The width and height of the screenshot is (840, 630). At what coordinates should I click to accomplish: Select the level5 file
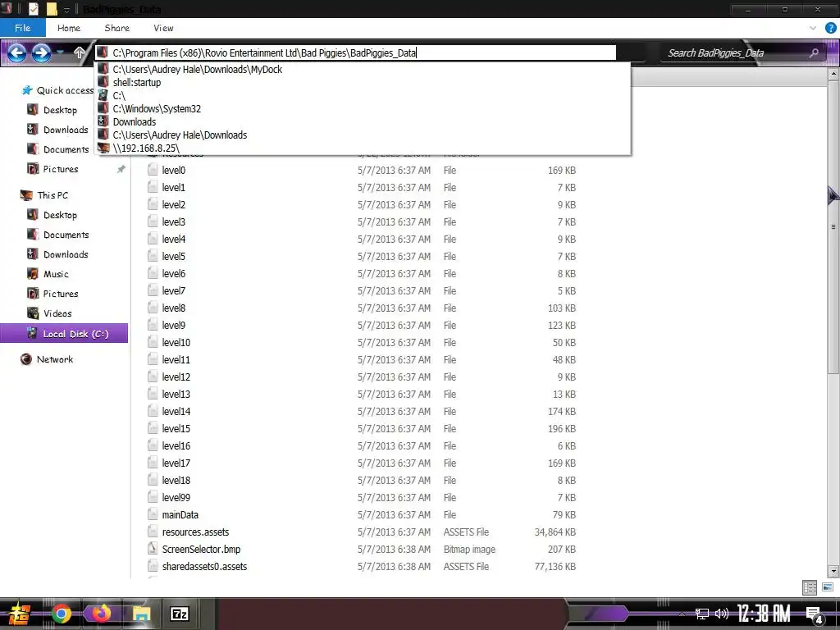point(173,256)
